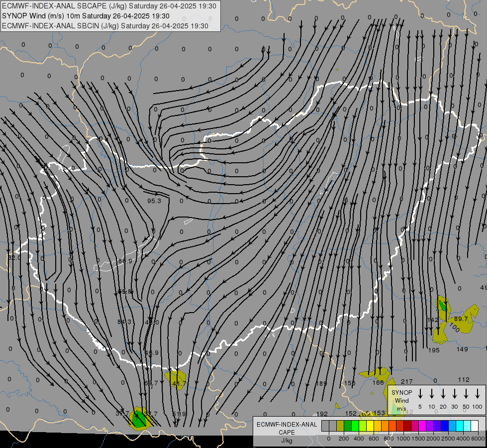Click the 'J/kg' unit label in legend
The height and width of the screenshot is (448, 487).
click(287, 441)
